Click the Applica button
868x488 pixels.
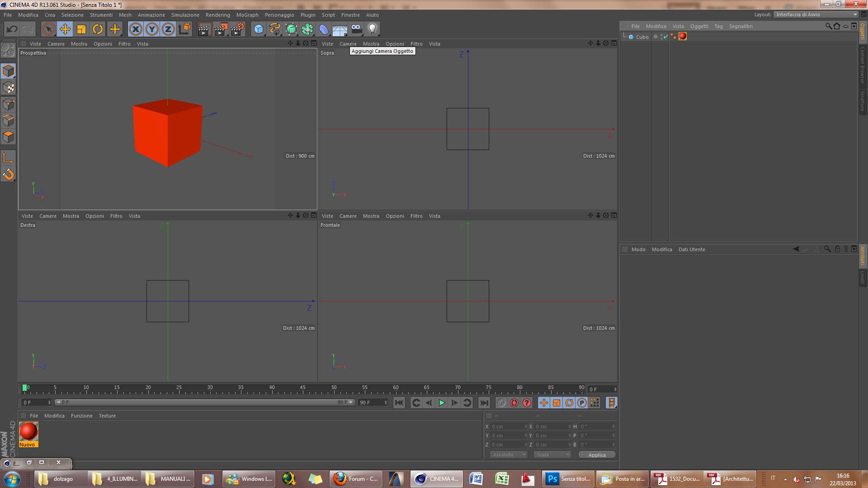[x=597, y=455]
